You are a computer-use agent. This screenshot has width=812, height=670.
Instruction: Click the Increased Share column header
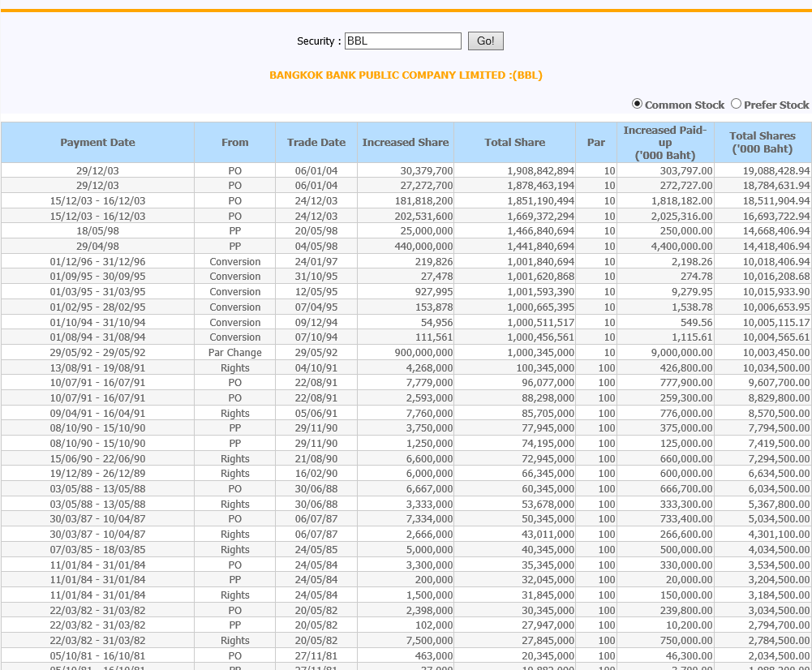405,143
